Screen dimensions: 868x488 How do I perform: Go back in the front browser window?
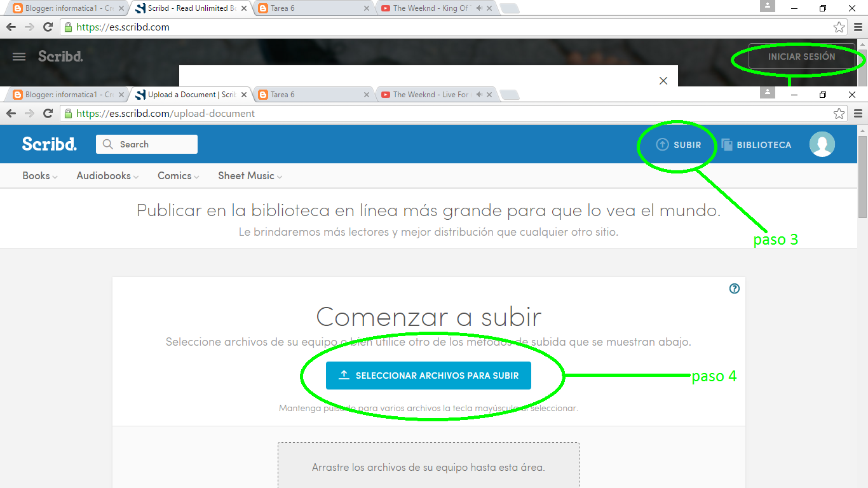tap(11, 113)
